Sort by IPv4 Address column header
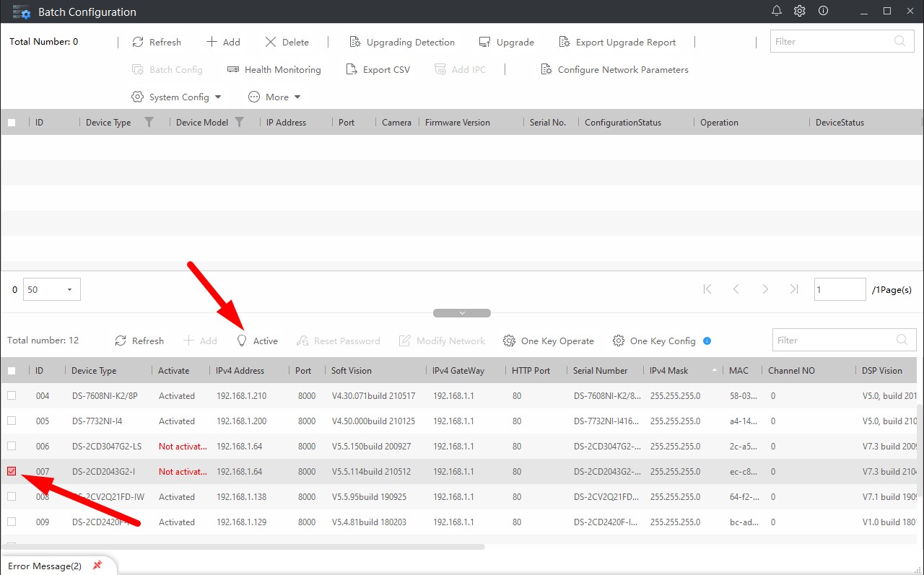 pos(240,370)
